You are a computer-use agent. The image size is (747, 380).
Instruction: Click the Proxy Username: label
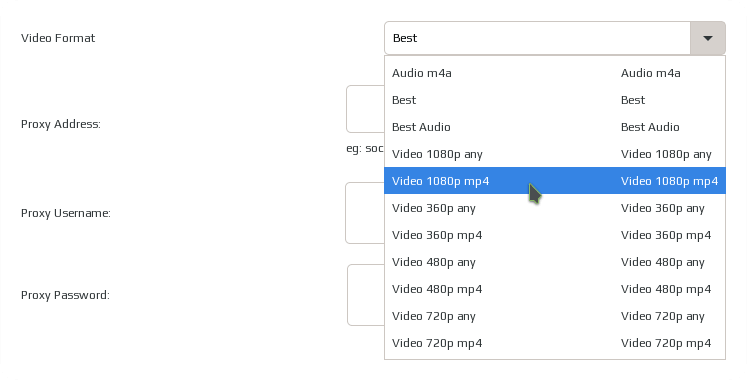(66, 213)
